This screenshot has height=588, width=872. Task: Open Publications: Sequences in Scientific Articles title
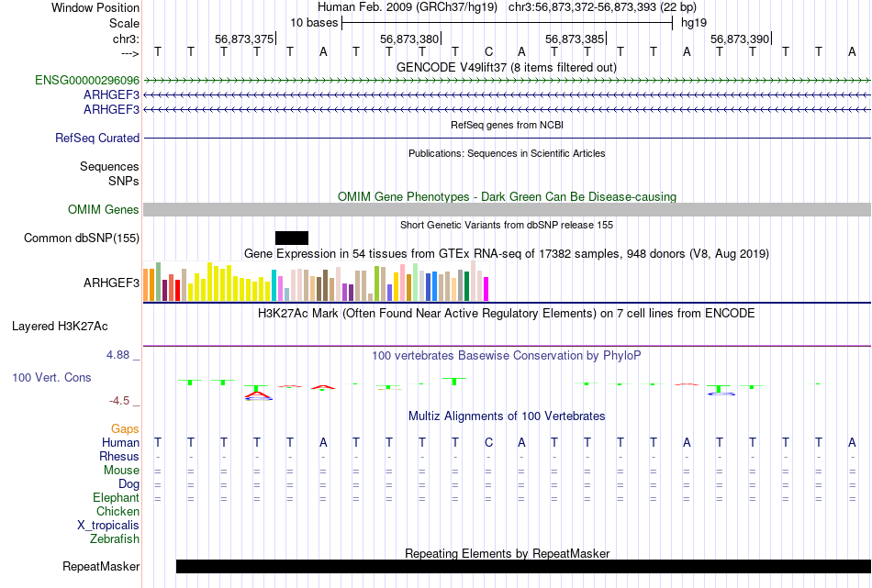(507, 153)
